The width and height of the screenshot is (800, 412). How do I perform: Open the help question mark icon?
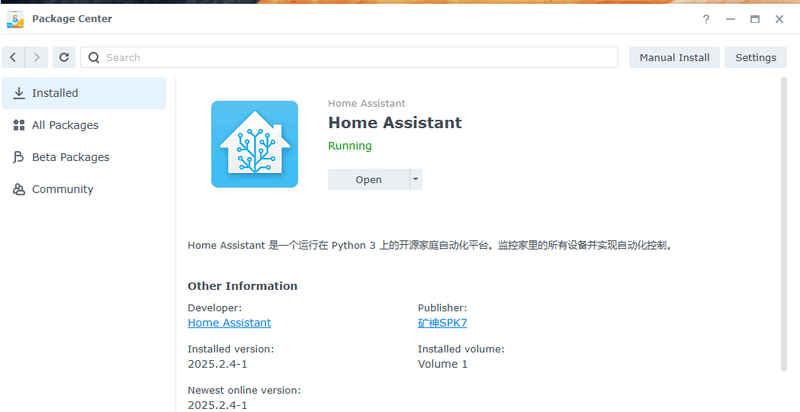click(706, 19)
